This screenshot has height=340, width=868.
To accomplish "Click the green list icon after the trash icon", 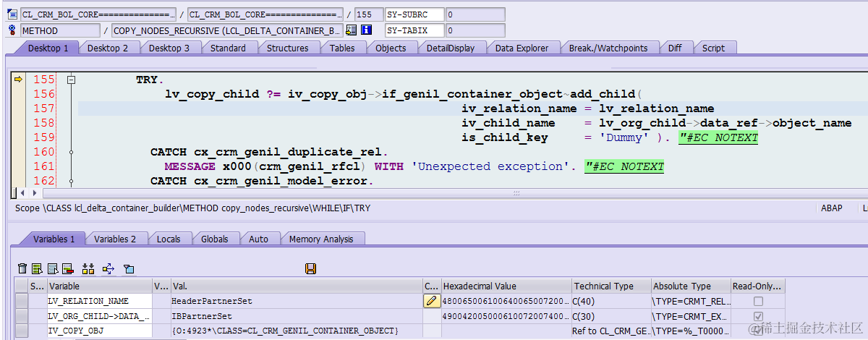I will (37, 269).
